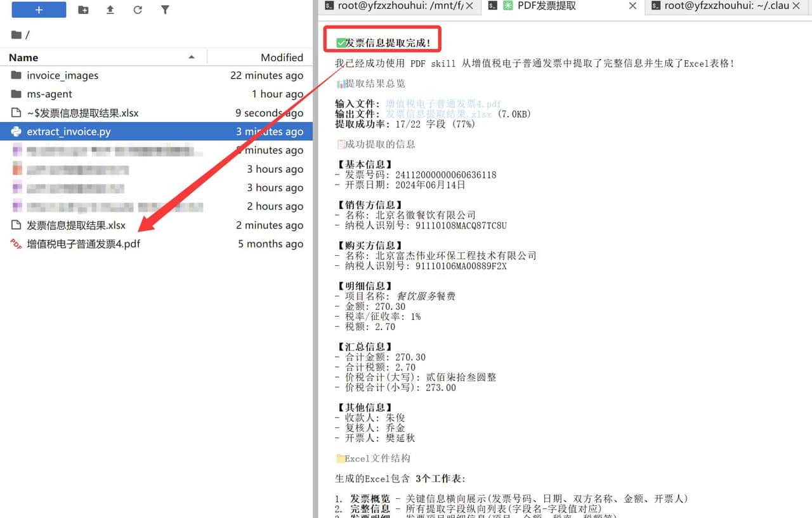Expand the invoice_images folder
812x518 pixels.
click(x=61, y=75)
